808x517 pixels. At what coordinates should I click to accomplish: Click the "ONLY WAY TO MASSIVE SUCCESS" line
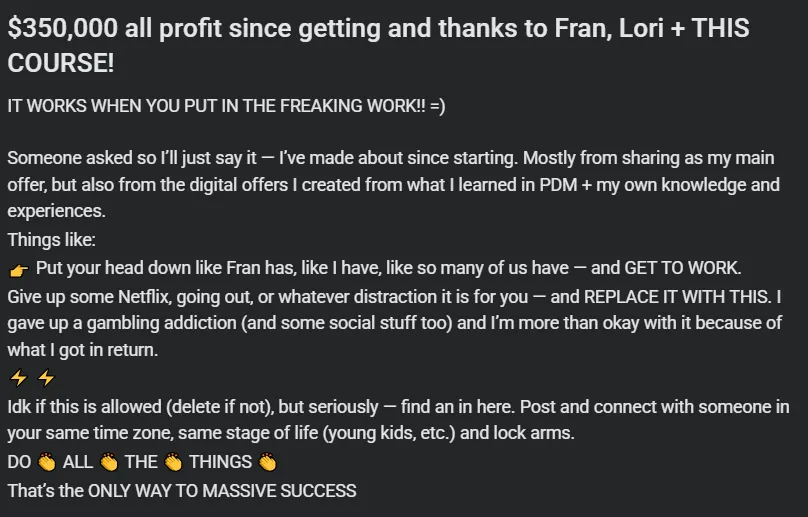[221, 491]
